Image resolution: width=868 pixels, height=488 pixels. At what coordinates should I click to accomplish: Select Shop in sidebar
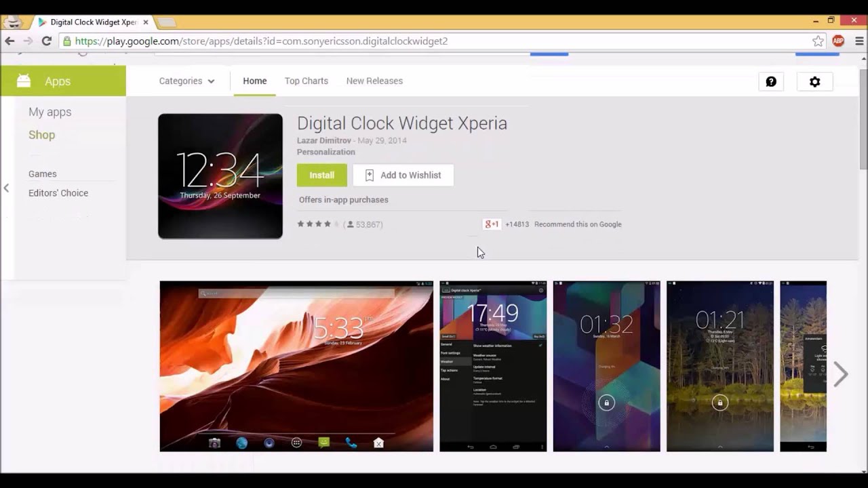[42, 135]
